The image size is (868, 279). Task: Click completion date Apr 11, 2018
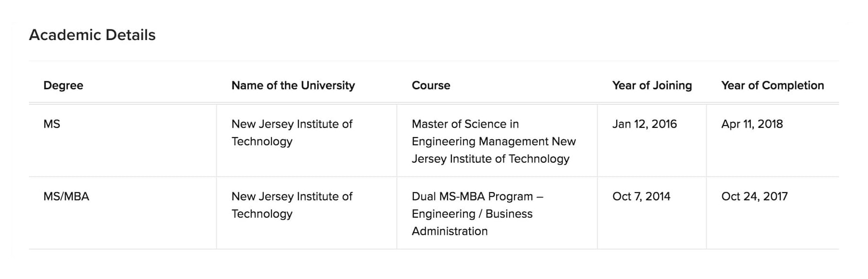pos(752,124)
